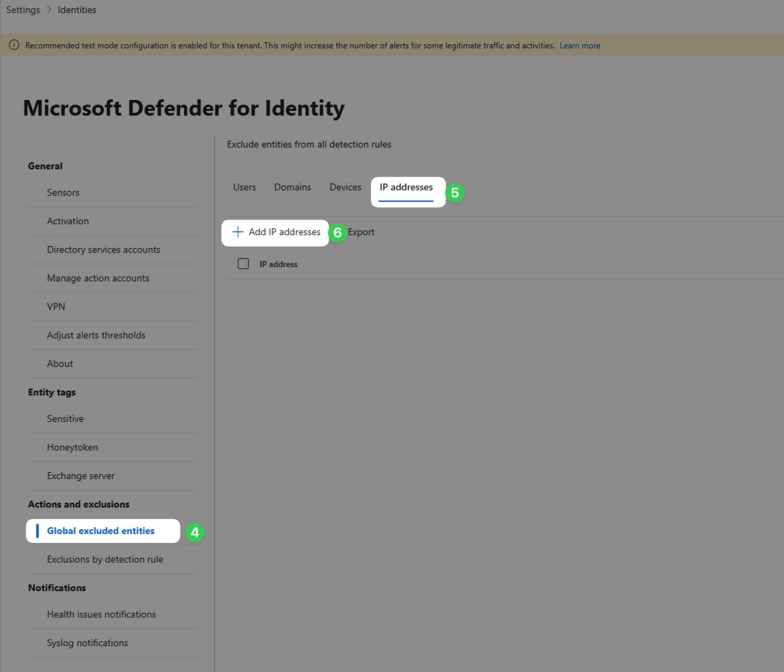784x672 pixels.
Task: Open the Learn more link
Action: 580,46
